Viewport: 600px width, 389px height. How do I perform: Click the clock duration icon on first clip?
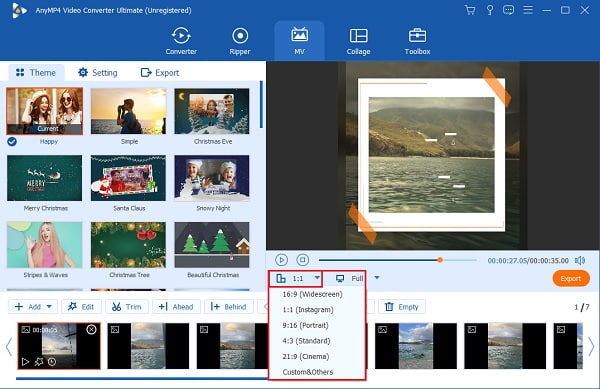pos(52,361)
